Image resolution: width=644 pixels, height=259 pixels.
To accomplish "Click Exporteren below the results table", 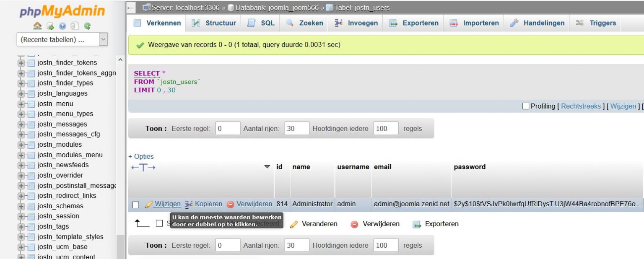I will pyautogui.click(x=436, y=224).
